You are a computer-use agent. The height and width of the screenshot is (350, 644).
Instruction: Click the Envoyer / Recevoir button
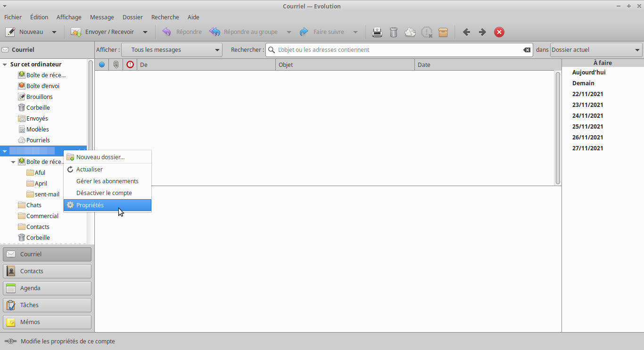[103, 32]
